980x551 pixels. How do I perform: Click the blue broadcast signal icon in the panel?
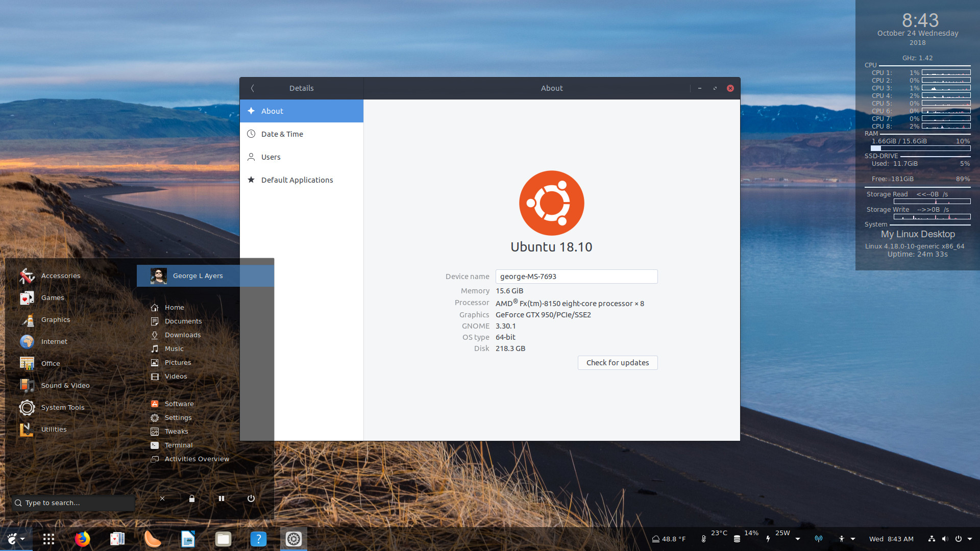[819, 539]
